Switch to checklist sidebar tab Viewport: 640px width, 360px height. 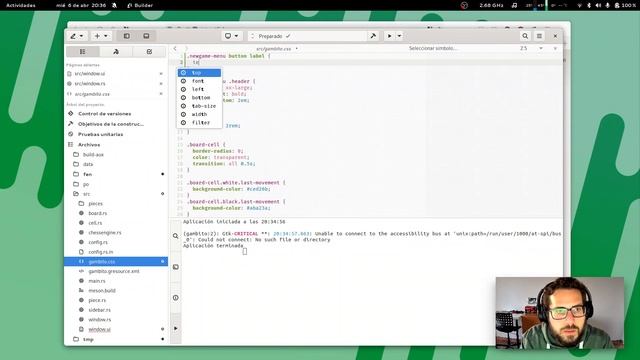(x=149, y=51)
